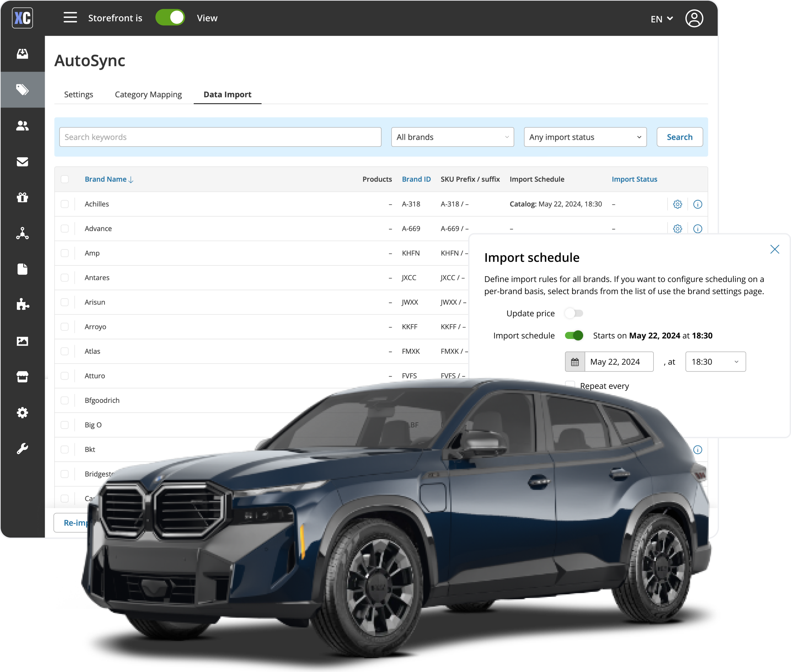Click the Search keywords input field
The height and width of the screenshot is (672, 791).
[220, 137]
